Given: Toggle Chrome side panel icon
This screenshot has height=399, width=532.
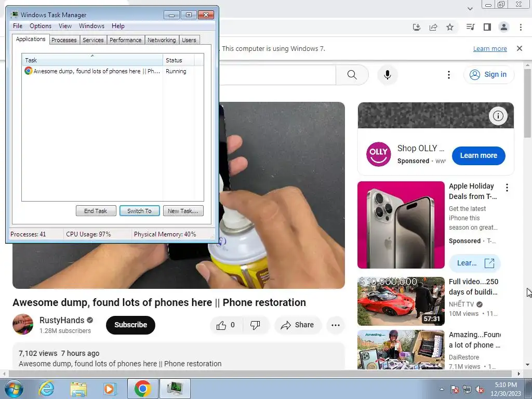Looking at the screenshot, I should (487, 27).
